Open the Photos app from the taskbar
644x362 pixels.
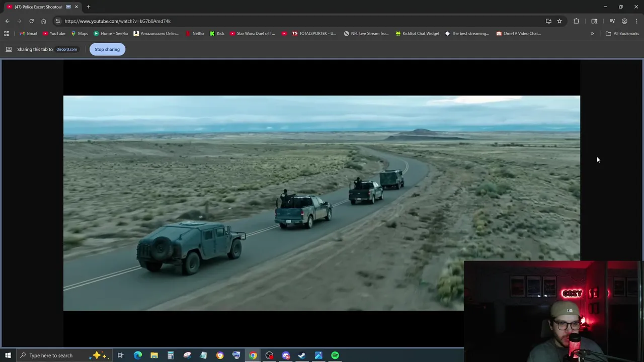point(318,355)
